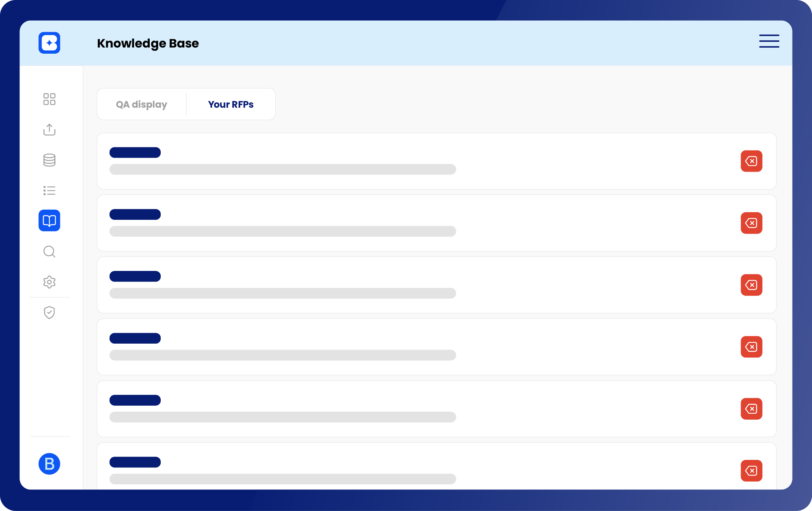Switch to the QA display tab
The height and width of the screenshot is (511, 812).
(x=141, y=104)
